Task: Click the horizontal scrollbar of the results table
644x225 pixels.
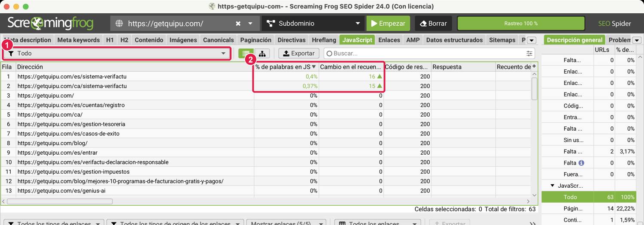Action: pos(60,201)
